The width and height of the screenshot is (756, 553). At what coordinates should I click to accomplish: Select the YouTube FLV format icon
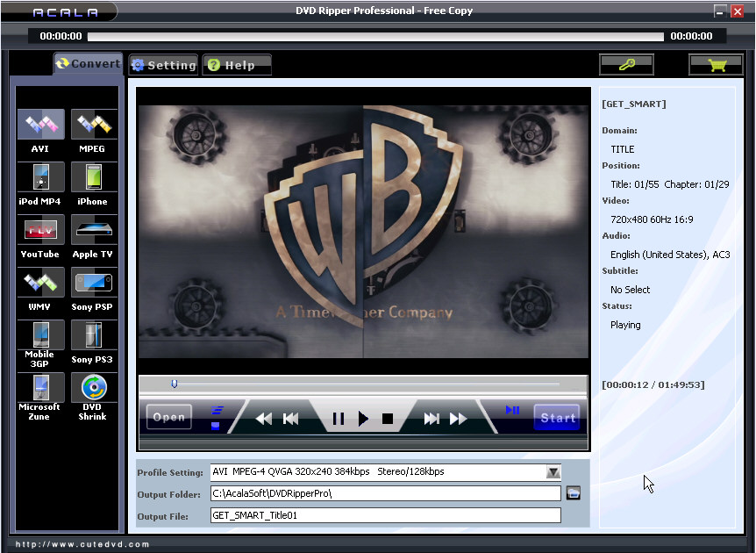tap(41, 230)
